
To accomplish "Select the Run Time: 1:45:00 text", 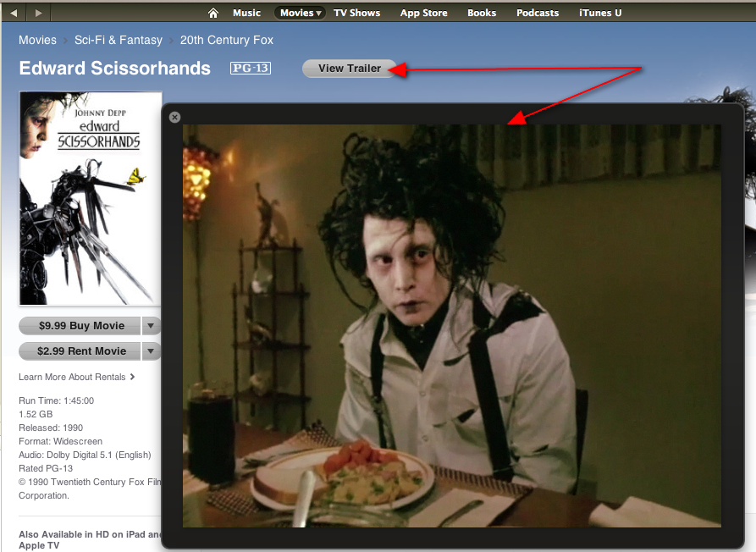I will click(x=57, y=400).
